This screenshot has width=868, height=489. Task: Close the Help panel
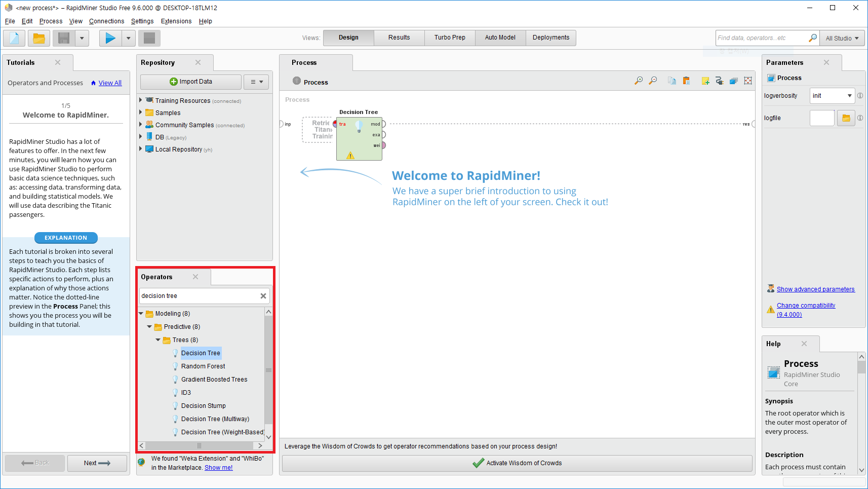[x=804, y=344]
